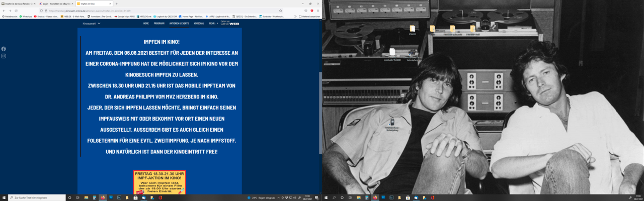Click the Start button on right monitor taskbar

tap(326, 197)
